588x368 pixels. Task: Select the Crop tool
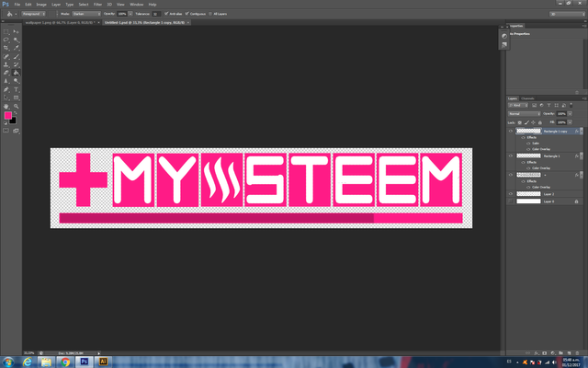[6, 48]
